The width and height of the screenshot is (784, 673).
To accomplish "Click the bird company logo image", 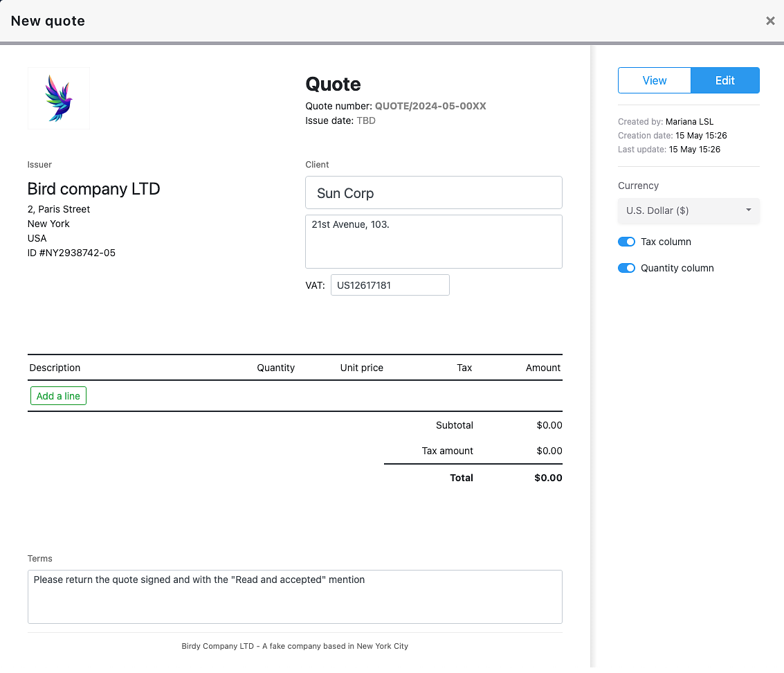I will 58,98.
